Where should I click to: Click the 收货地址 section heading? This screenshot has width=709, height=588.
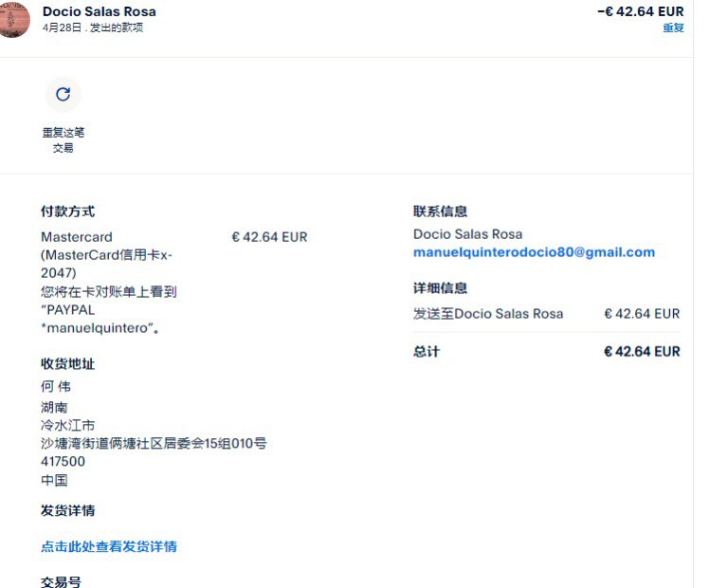(67, 364)
